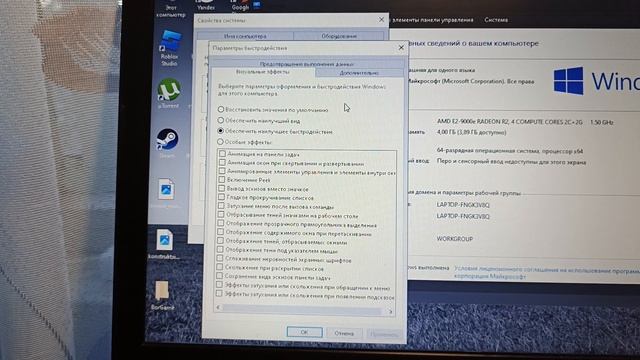Viewport: 640px width, 360px height.
Task: Click 'Система' in Control Panel breadcrumb
Action: [496, 20]
